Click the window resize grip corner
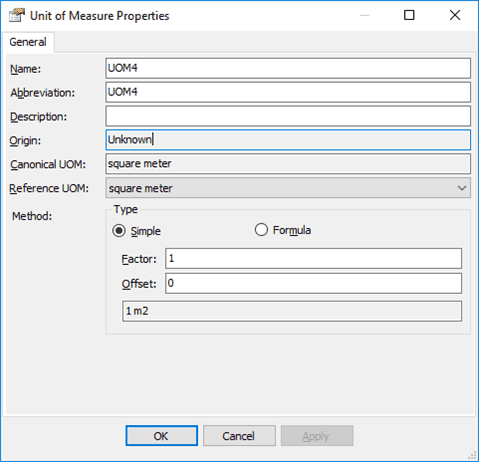Screen dimensions: 479x462 point(472,455)
